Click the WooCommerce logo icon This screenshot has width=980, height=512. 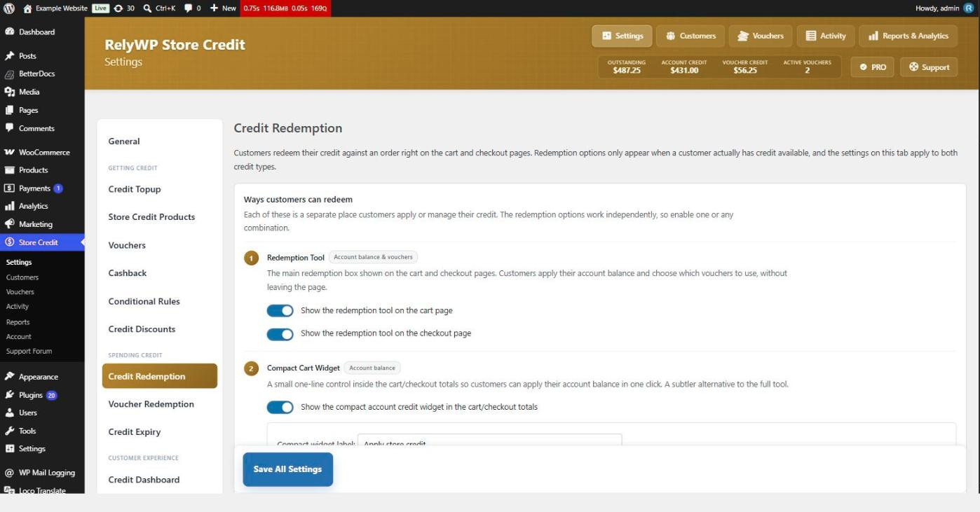pyautogui.click(x=10, y=152)
